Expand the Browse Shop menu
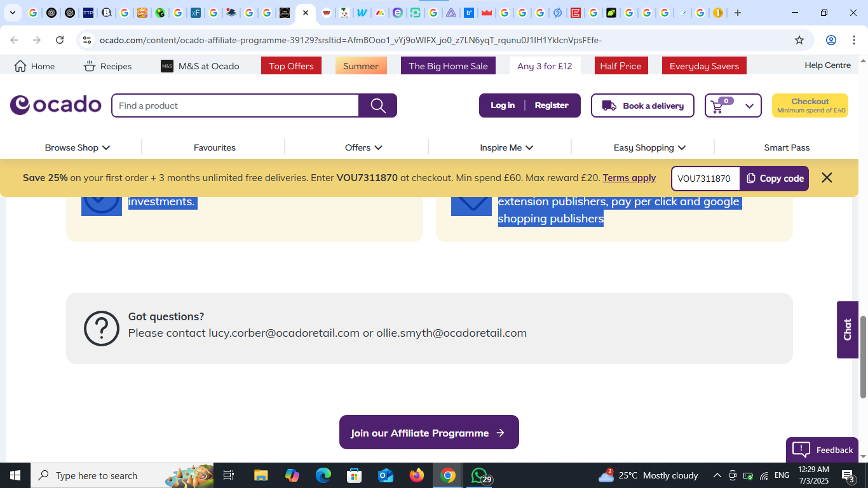Image resolution: width=868 pixels, height=488 pixels. pos(78,147)
